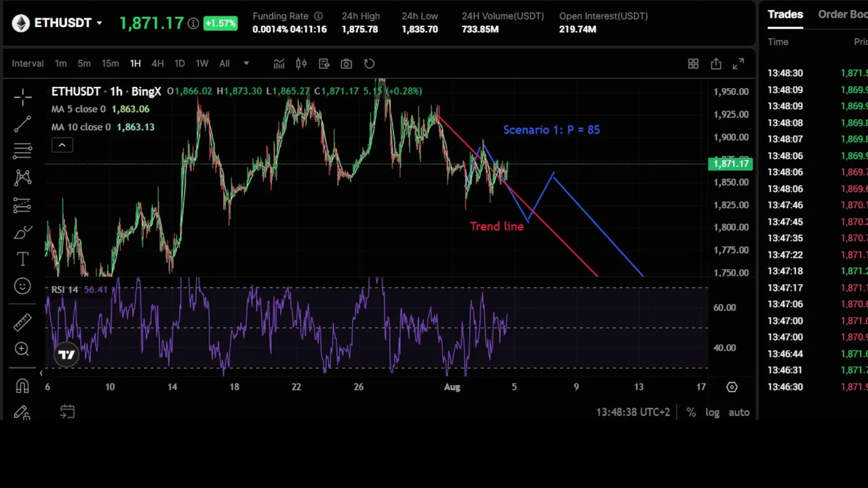Select the 1W interval
Screen dimensions: 868x488
(201, 64)
